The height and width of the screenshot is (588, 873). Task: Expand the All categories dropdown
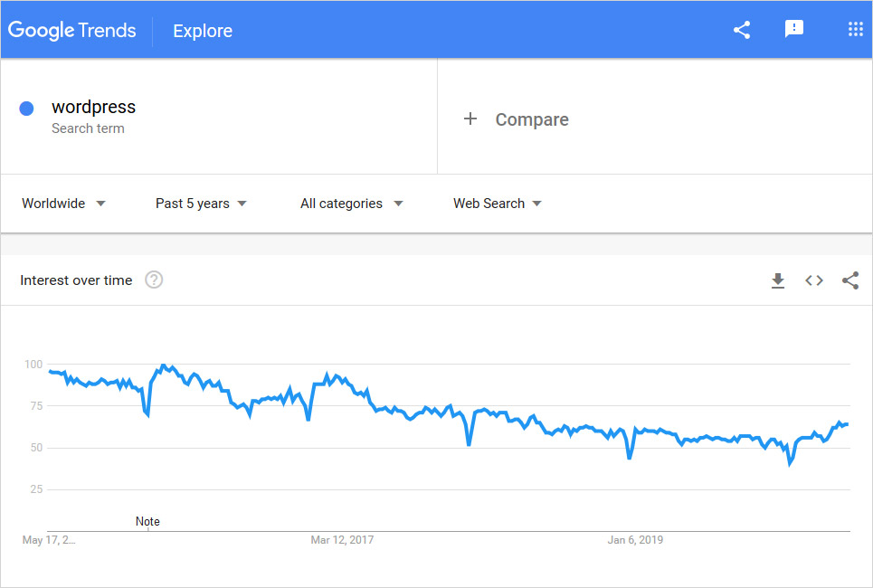coord(351,204)
